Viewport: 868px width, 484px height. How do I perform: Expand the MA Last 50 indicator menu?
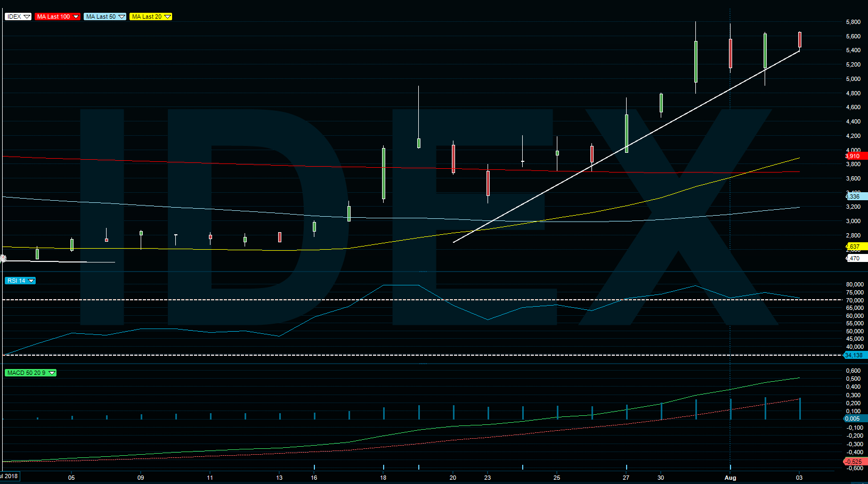(105, 17)
